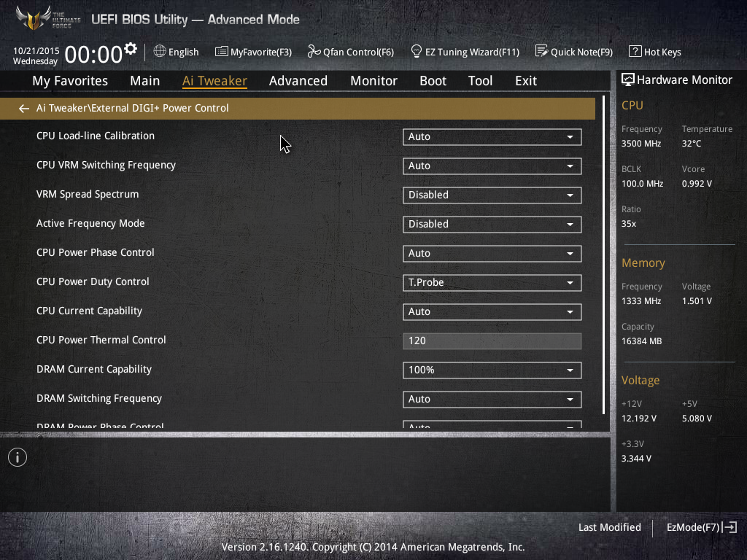Click the 12.192 V reading
Viewport: 747px width, 560px height.
639,418
